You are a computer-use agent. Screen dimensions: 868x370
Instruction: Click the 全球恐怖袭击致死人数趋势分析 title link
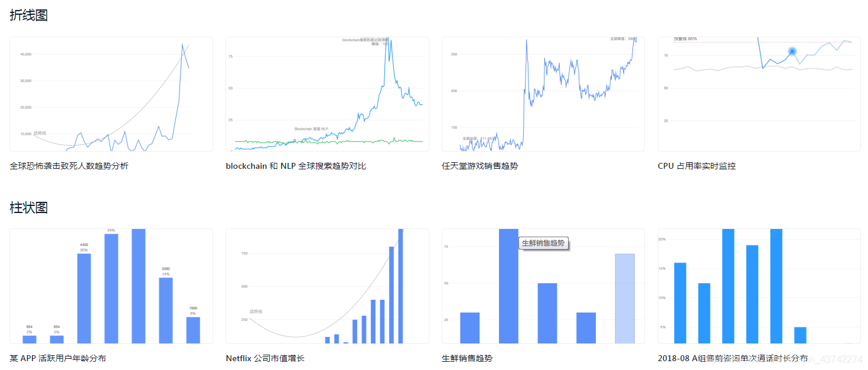69,166
